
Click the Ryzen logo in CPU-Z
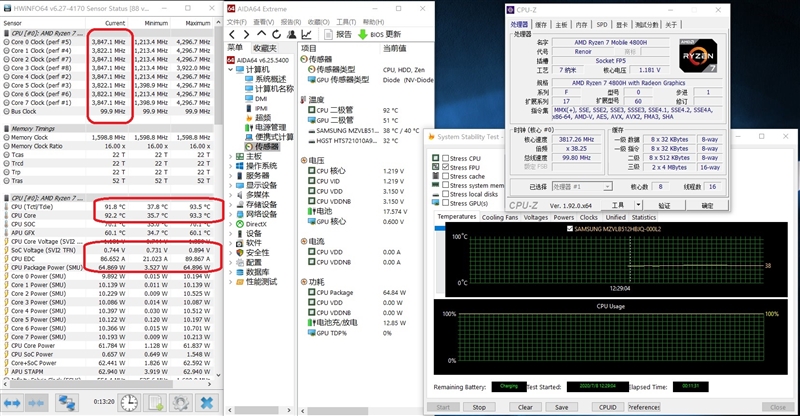click(x=698, y=56)
